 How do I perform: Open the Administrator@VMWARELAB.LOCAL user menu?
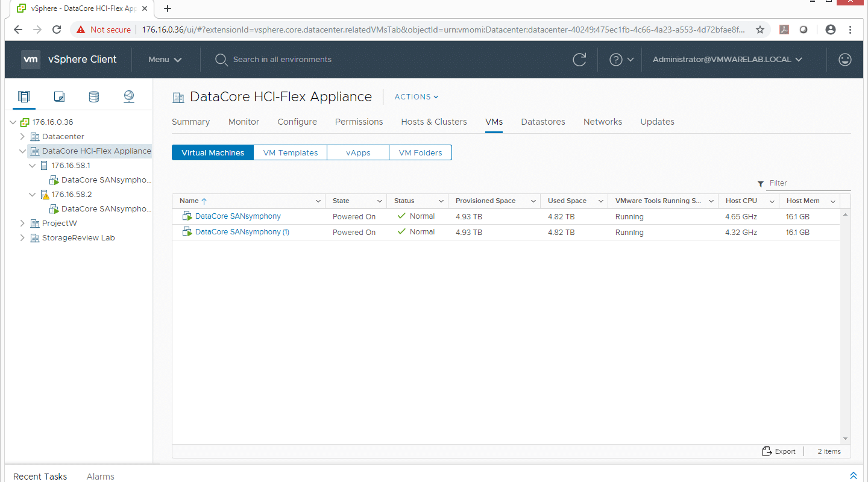point(728,60)
